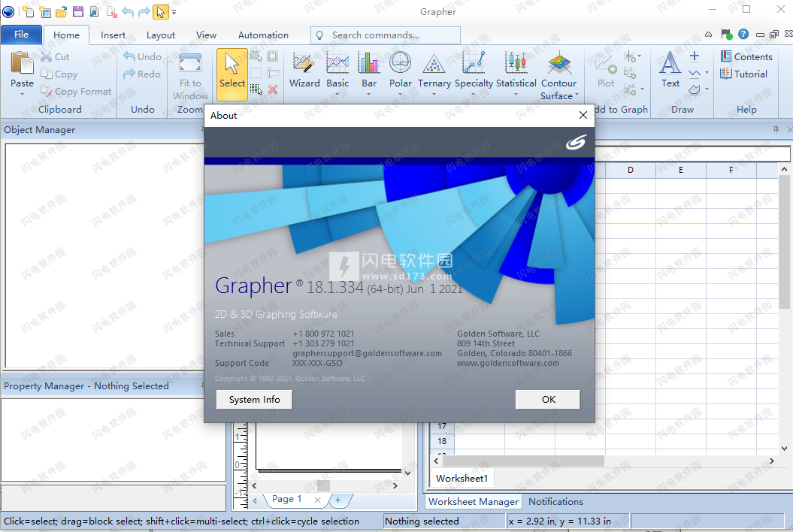Viewport: 793px width, 532px height.
Task: Switch to the View ribbon tab
Action: tap(207, 35)
